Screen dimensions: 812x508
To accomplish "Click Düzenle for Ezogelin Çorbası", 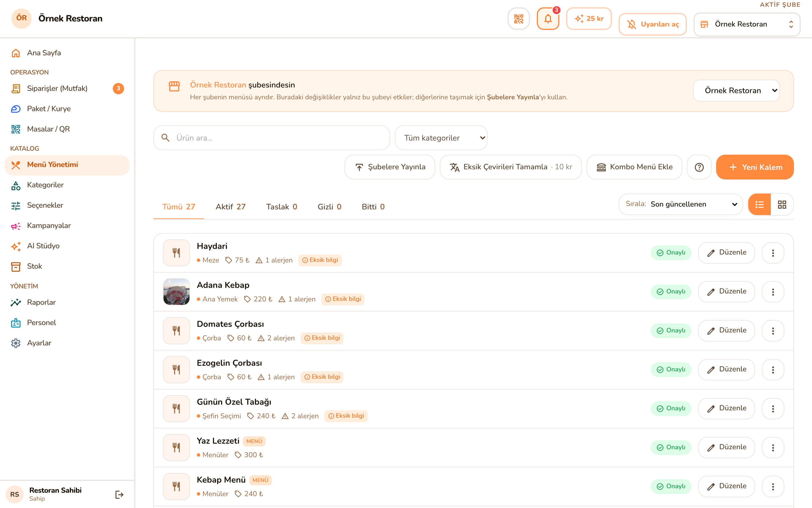I will tap(726, 370).
